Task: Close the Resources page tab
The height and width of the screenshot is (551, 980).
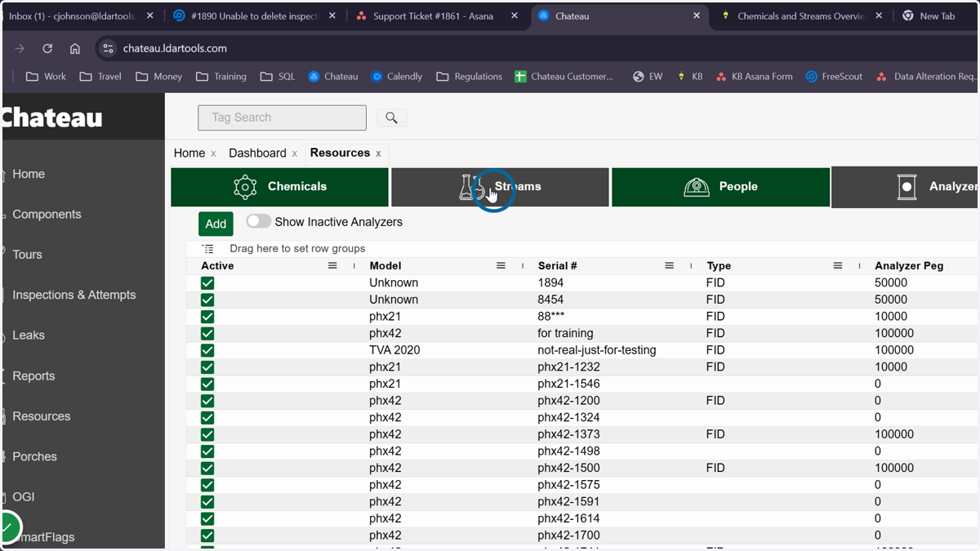Action: tap(378, 153)
